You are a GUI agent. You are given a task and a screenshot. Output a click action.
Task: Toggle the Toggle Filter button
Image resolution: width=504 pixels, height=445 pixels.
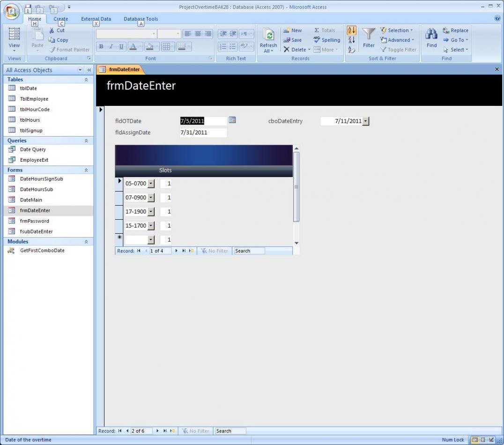click(398, 50)
